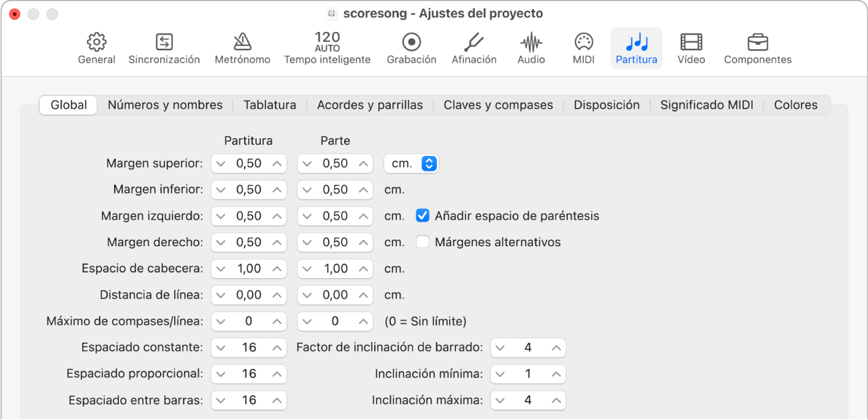Open the cm. units pop-up menu
The width and height of the screenshot is (868, 420).
pos(410,163)
